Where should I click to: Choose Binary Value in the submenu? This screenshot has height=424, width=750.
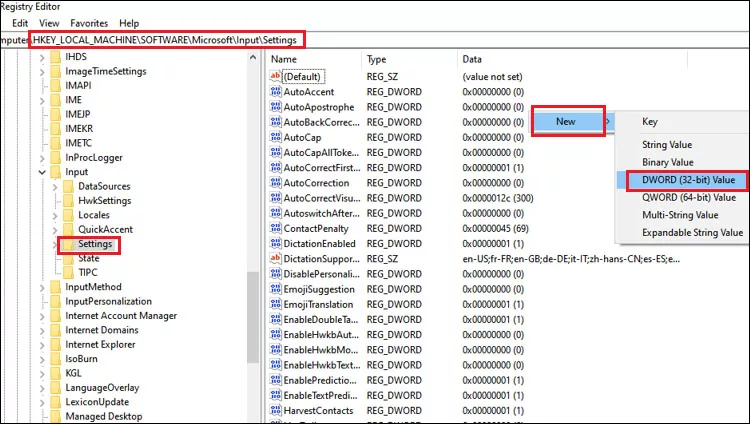click(668, 162)
